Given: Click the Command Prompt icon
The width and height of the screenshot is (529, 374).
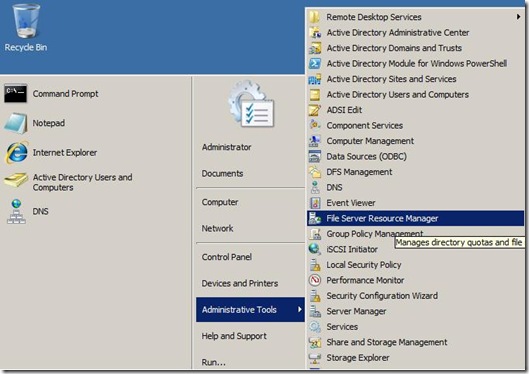Looking at the screenshot, I should [x=16, y=93].
